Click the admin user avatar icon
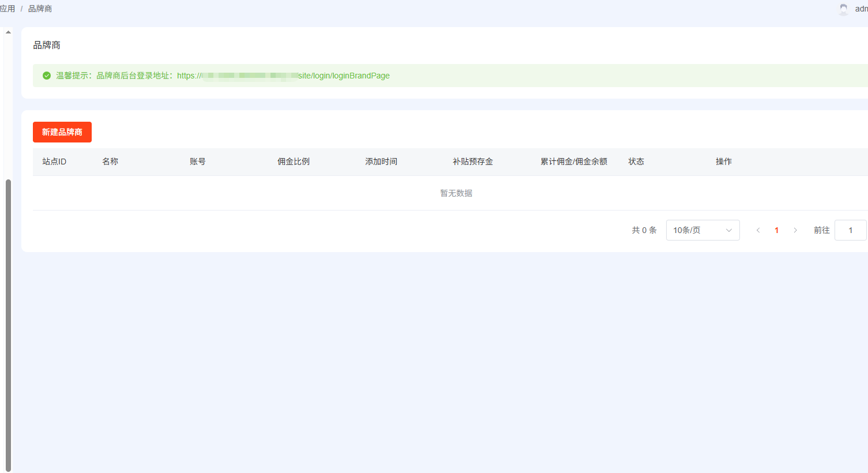The width and height of the screenshot is (868, 473). pos(843,9)
